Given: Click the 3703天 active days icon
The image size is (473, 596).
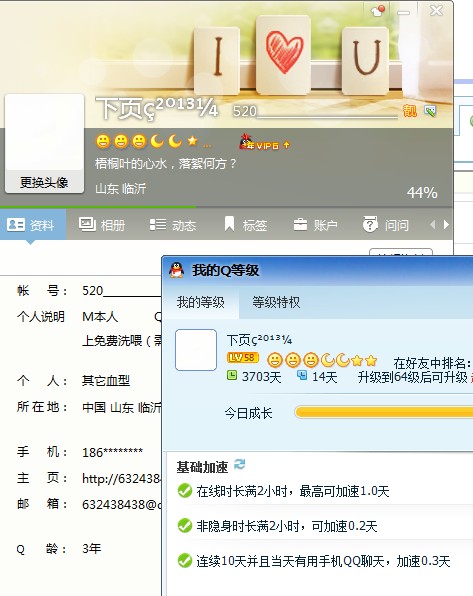Looking at the screenshot, I should pyautogui.click(x=232, y=376).
